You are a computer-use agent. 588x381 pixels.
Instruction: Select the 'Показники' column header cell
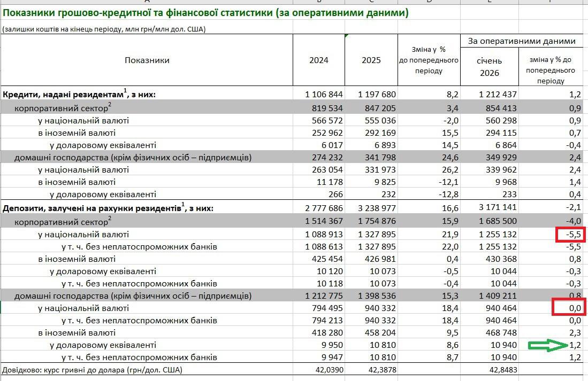tap(147, 60)
